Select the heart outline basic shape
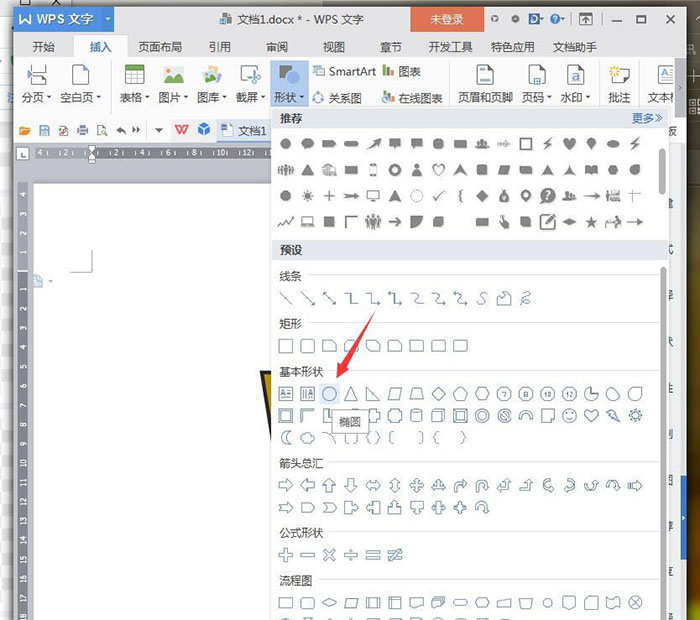The height and width of the screenshot is (620, 700). point(591,416)
